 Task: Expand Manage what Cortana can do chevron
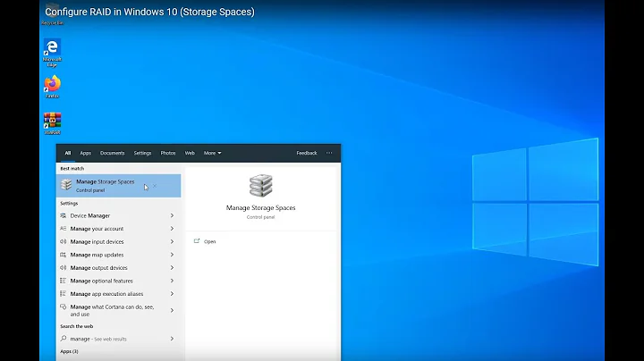click(172, 311)
